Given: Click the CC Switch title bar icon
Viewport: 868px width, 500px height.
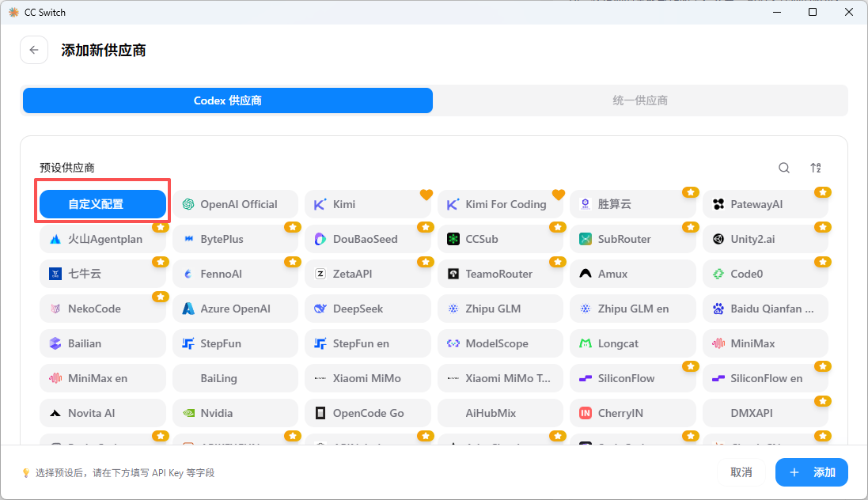Looking at the screenshot, I should click(13, 12).
